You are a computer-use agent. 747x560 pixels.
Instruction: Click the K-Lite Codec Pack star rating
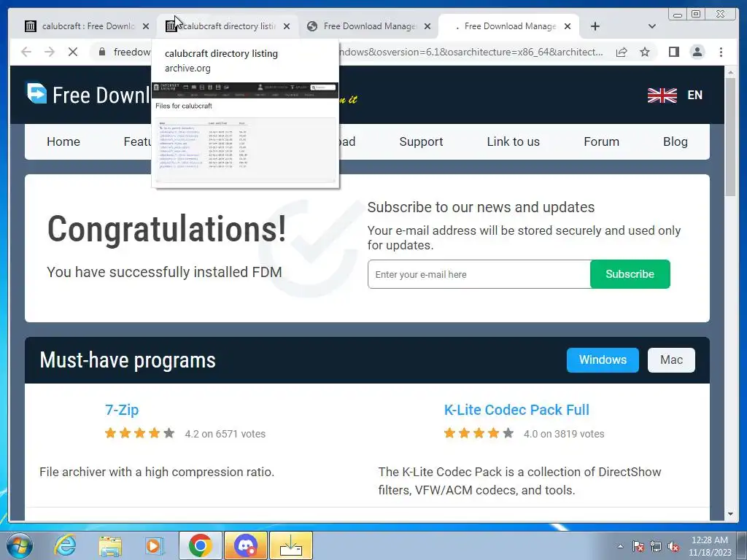point(479,433)
